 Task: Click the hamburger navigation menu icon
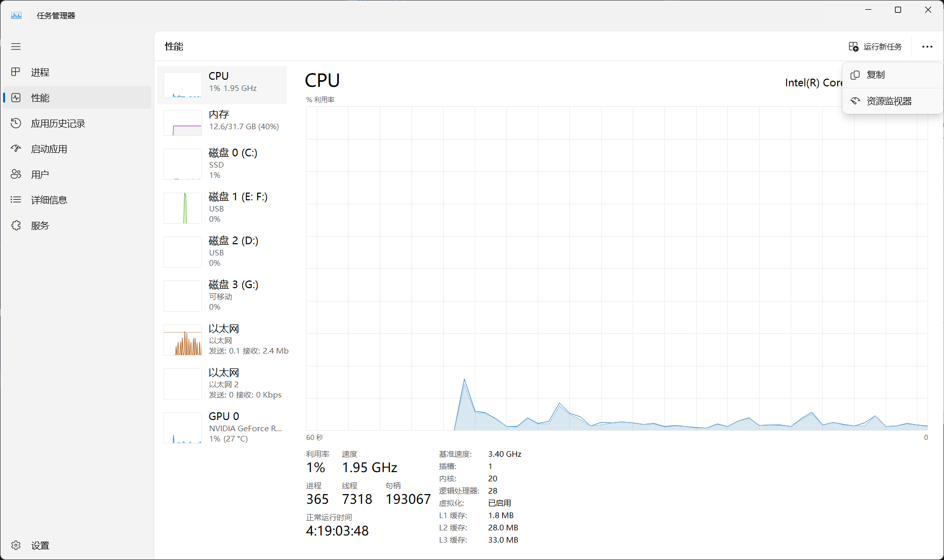tap(16, 46)
